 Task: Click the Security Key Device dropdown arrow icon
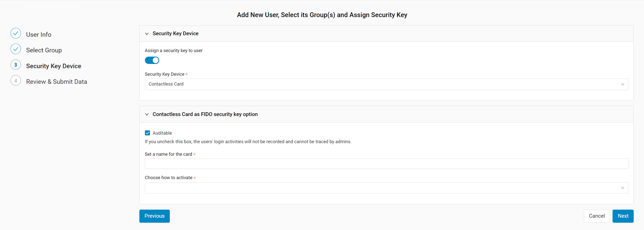tap(623, 84)
